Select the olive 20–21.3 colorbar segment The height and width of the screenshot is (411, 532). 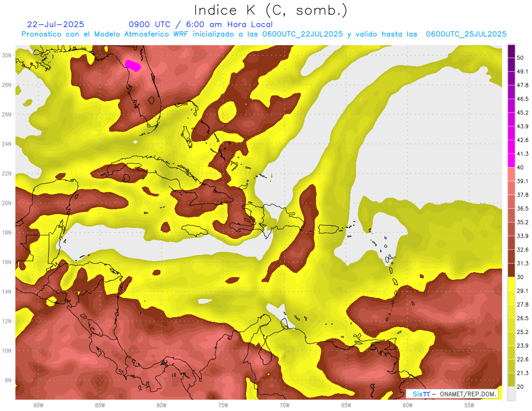(x=512, y=380)
